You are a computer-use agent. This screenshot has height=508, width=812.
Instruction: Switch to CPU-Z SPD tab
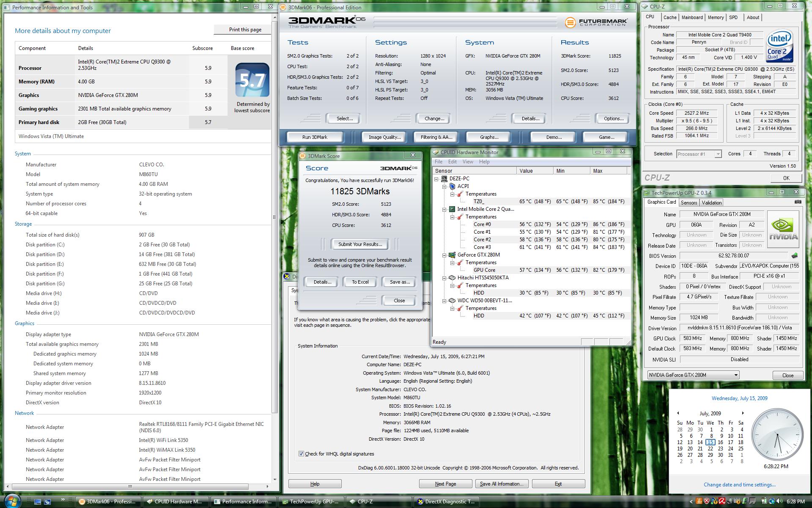[x=733, y=17]
